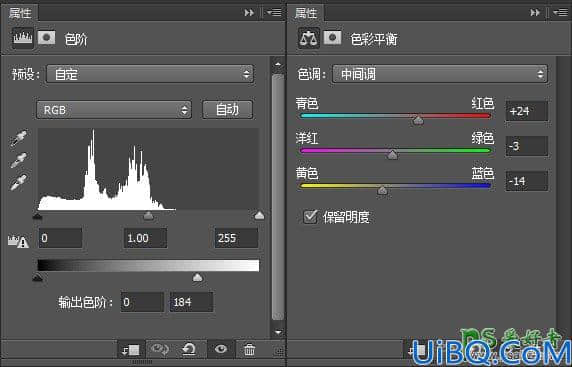Clip Levels adjustment to layer below
The image size is (572, 367).
coord(131,350)
